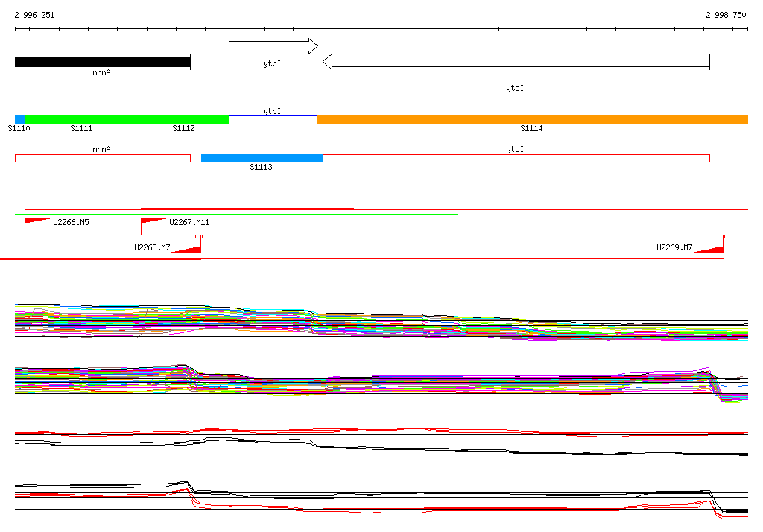Click the U2268.M7 text label

point(152,248)
